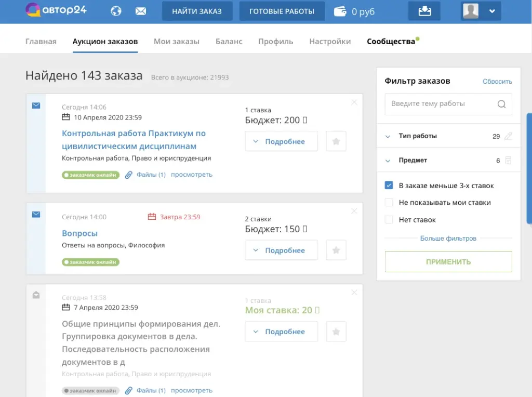Viewport: 532px width, 397px height.
Task: Expand the Тип работы filter section
Action: (x=388, y=136)
